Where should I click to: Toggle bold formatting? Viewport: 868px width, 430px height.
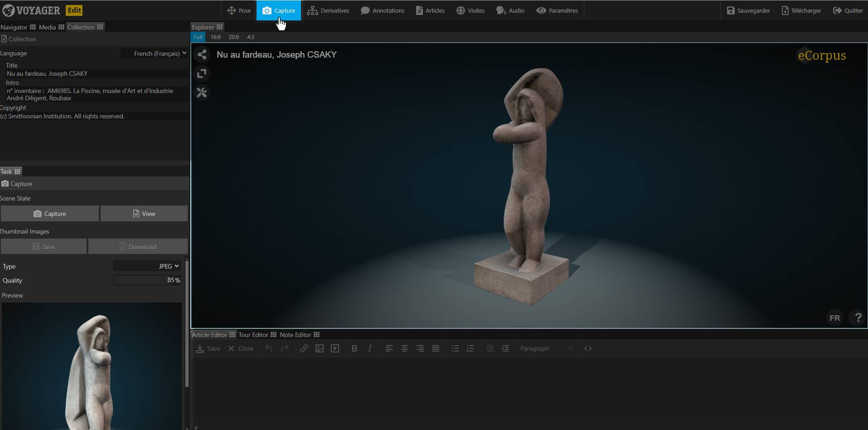tap(354, 348)
